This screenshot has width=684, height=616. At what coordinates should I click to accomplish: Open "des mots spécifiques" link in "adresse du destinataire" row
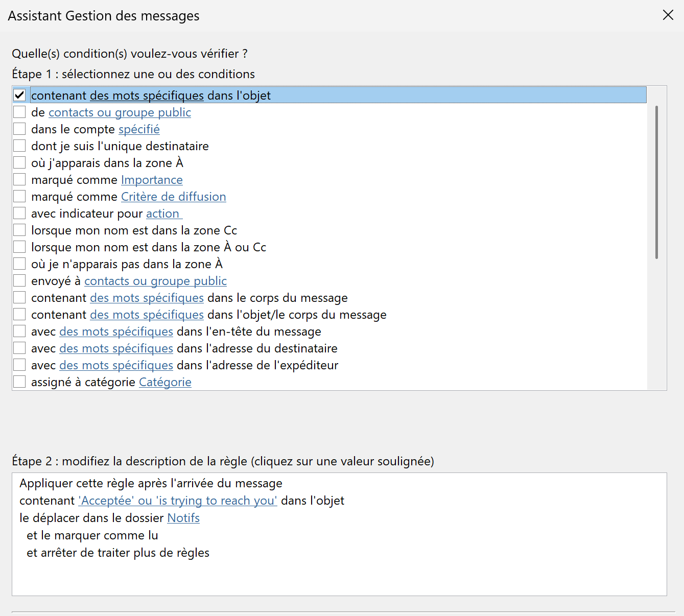tap(116, 348)
